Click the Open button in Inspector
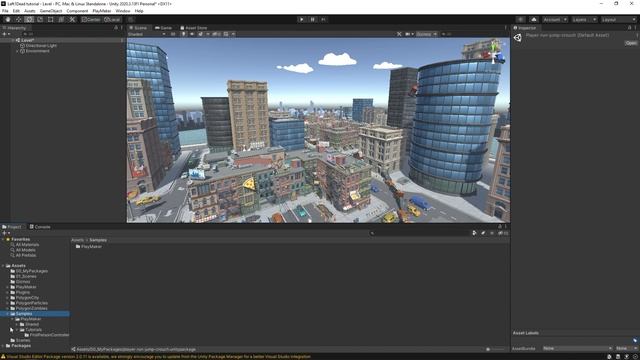 pyautogui.click(x=631, y=43)
